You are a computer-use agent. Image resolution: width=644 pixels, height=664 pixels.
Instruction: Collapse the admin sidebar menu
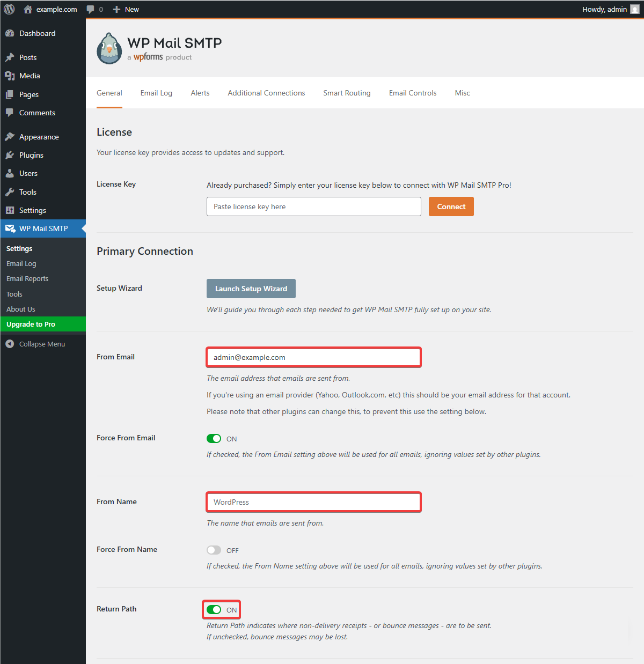point(35,344)
